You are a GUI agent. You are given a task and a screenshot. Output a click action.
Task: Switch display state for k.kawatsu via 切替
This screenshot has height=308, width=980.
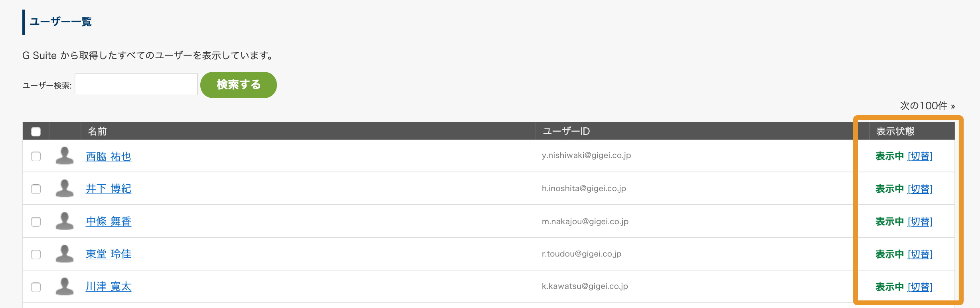920,287
